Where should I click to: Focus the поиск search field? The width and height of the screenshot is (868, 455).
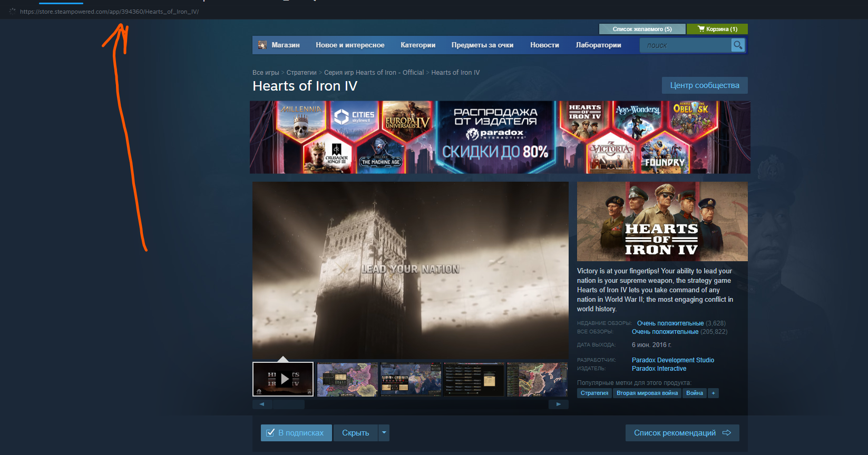685,45
